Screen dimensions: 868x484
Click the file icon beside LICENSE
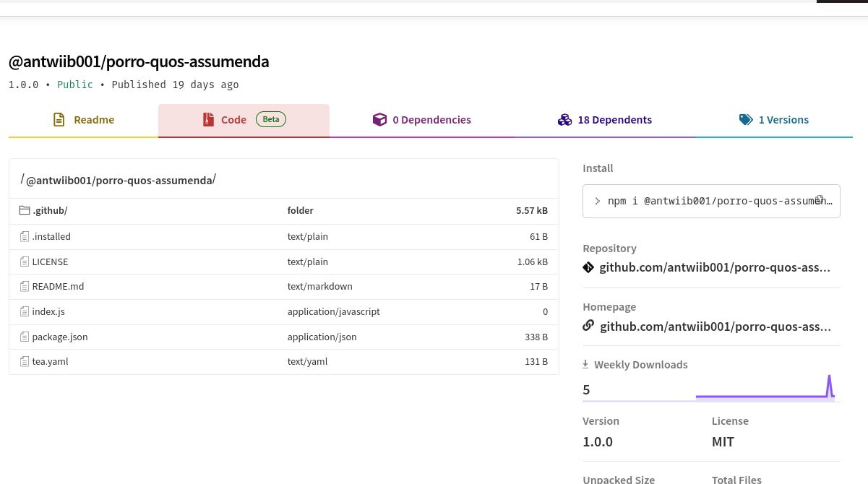(x=25, y=262)
